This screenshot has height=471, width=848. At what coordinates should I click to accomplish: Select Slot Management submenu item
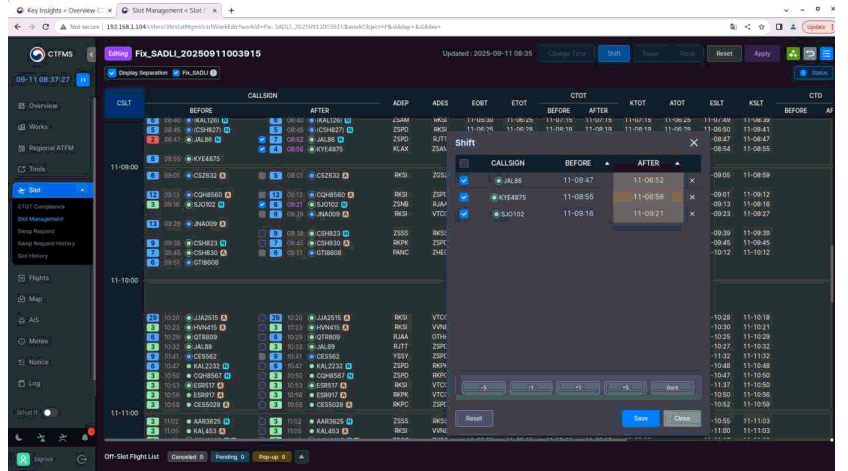(x=40, y=219)
